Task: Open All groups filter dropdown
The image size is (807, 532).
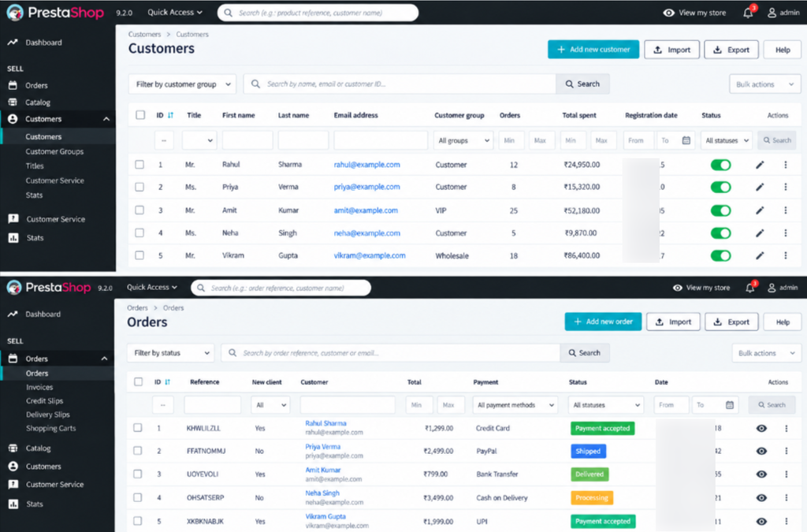Action: [463, 140]
